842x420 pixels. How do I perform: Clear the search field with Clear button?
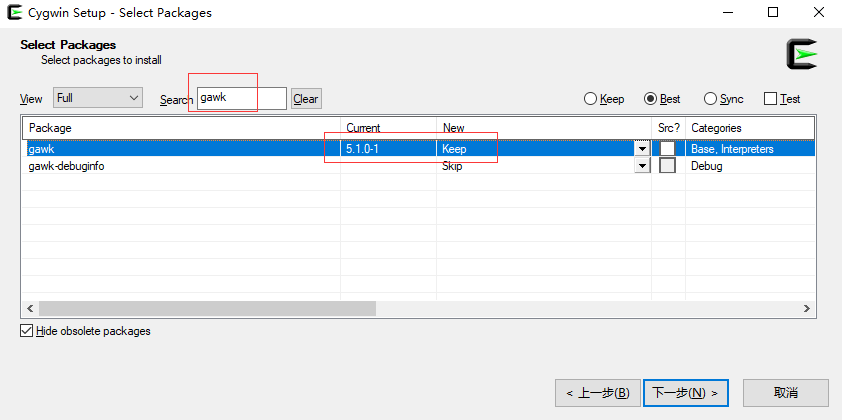coord(306,99)
